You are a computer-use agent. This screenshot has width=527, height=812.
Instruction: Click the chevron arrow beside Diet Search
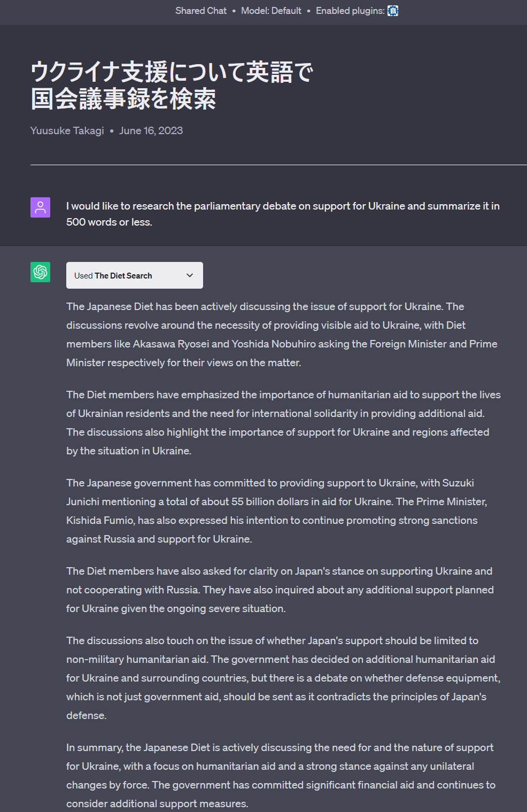click(x=189, y=275)
